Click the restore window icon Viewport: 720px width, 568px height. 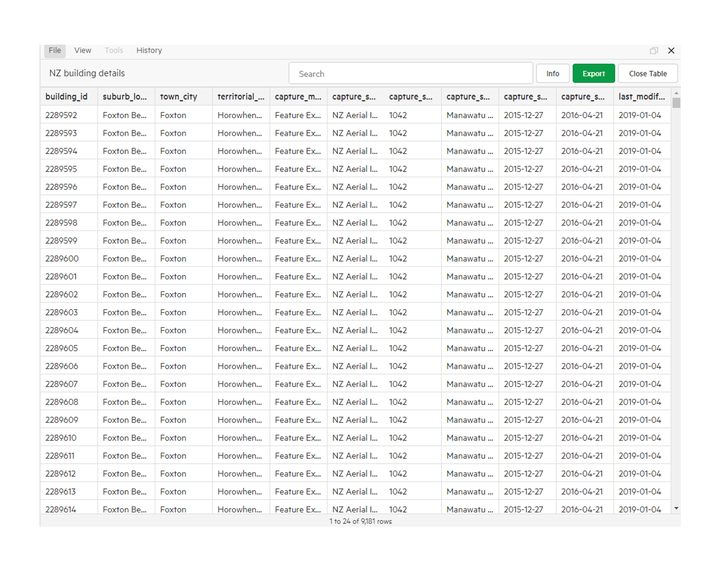[654, 51]
